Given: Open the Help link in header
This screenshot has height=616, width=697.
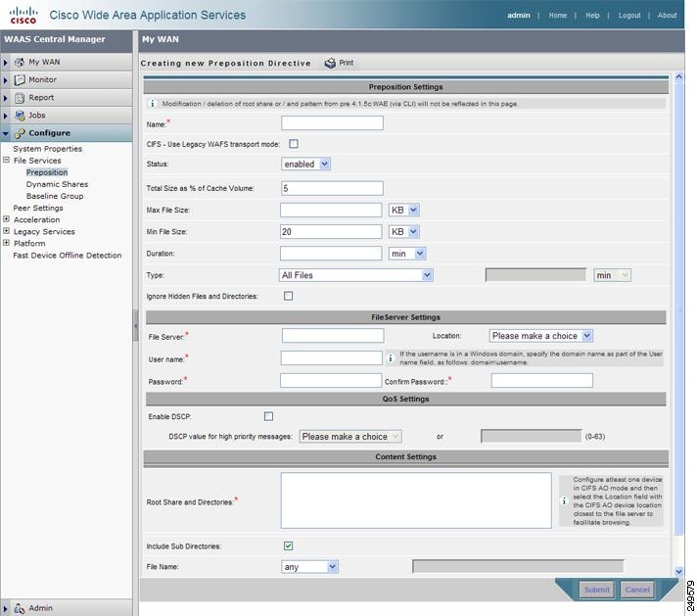Looking at the screenshot, I should 592,15.
